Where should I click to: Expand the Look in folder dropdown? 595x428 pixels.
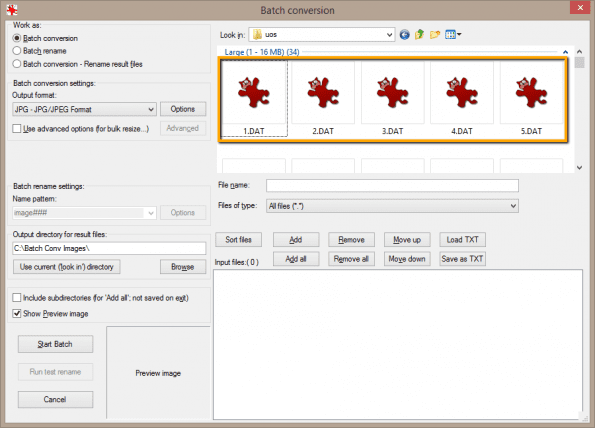pos(322,35)
